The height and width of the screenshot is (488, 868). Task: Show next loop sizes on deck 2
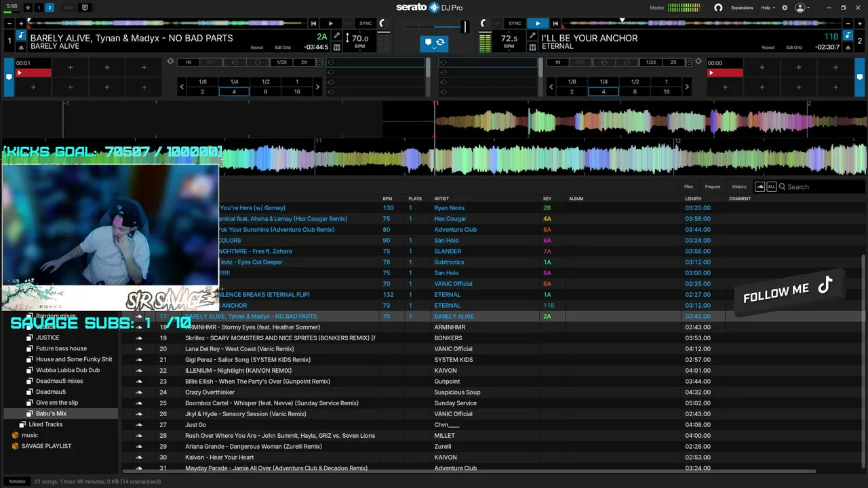[686, 87]
